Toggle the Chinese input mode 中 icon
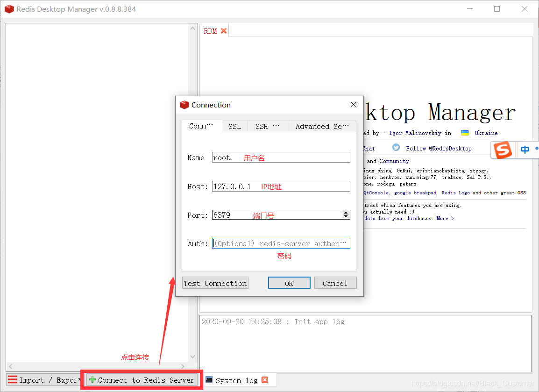This screenshot has width=539, height=392. (525, 150)
